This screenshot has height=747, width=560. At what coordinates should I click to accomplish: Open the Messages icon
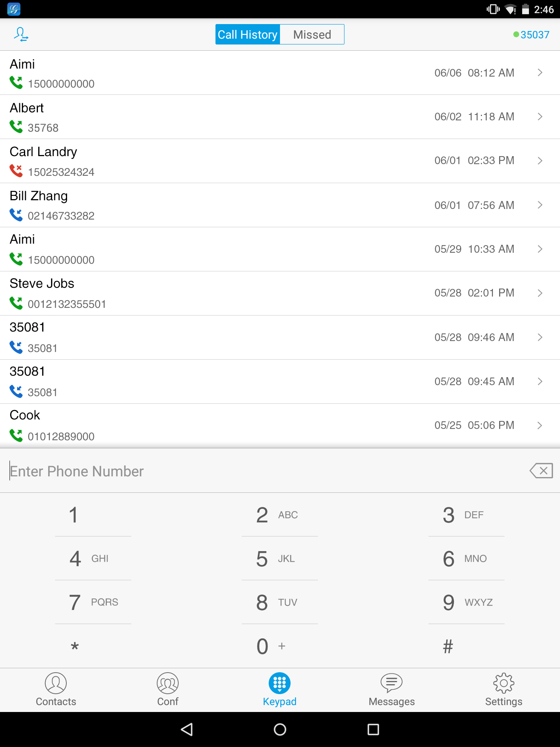coord(392,683)
